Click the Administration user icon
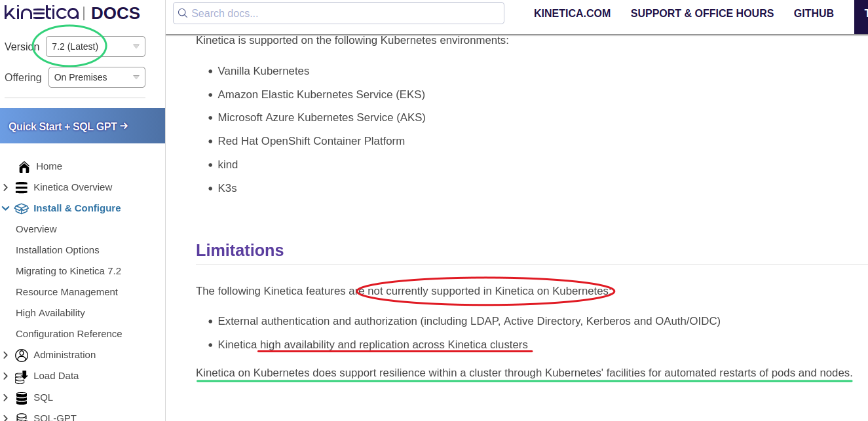 [x=22, y=355]
